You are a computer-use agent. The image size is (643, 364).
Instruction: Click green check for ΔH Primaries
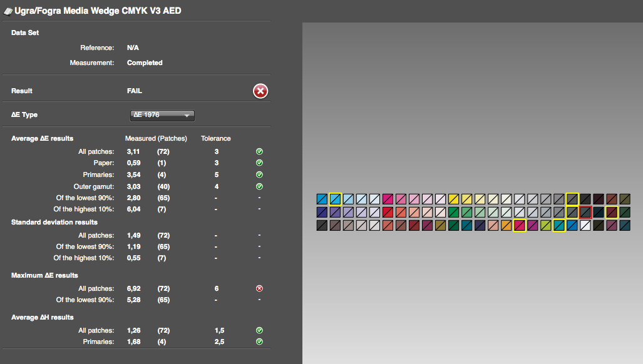[259, 341]
